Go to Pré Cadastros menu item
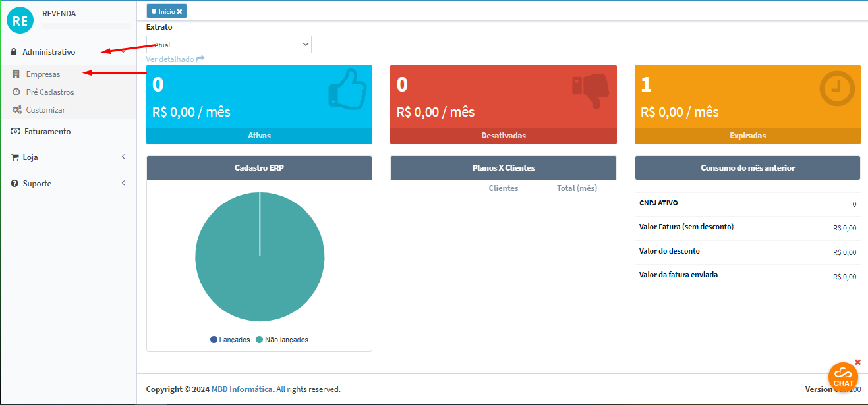This screenshot has height=405, width=868. coord(49,92)
